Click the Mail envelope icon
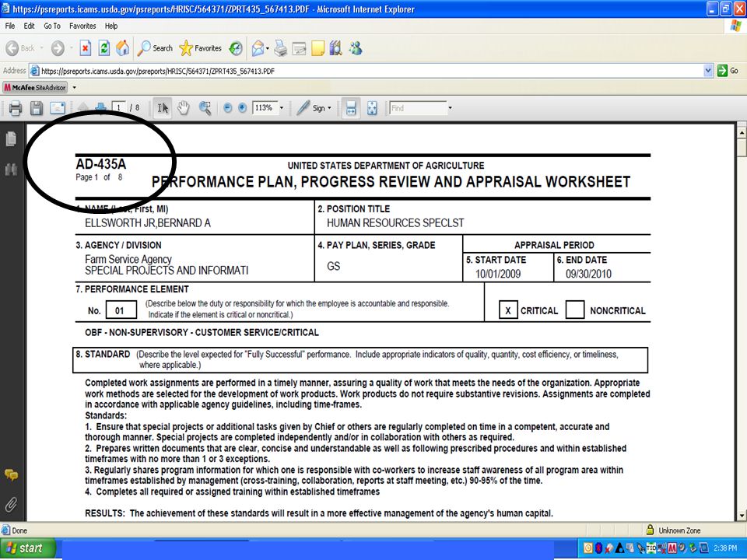 tap(258, 48)
